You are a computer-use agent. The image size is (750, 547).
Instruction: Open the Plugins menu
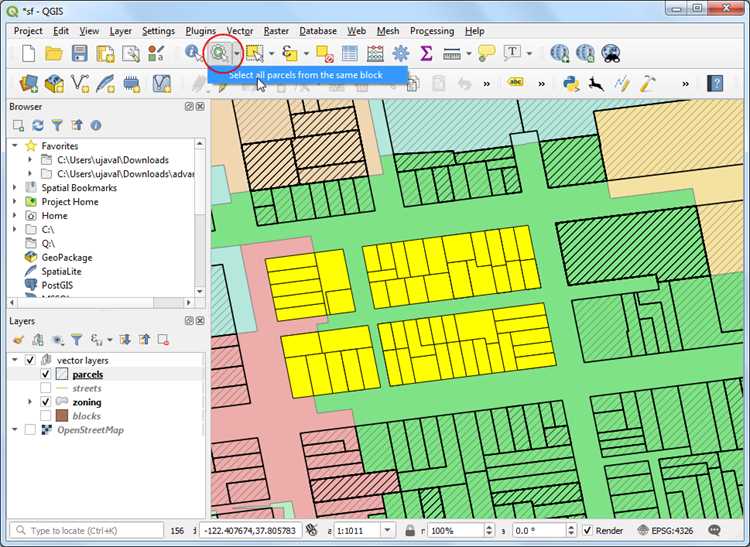pos(200,31)
